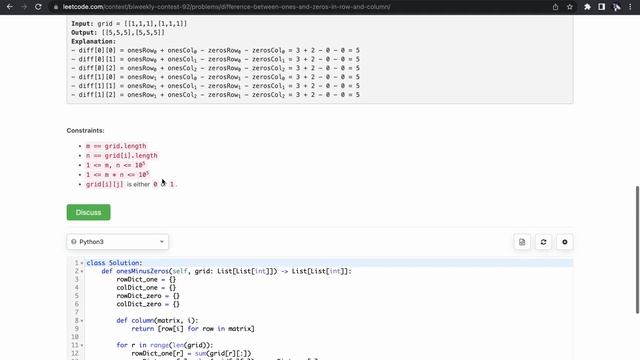The height and width of the screenshot is (360, 640).
Task: Click the URL in the address bar
Action: [227, 7]
